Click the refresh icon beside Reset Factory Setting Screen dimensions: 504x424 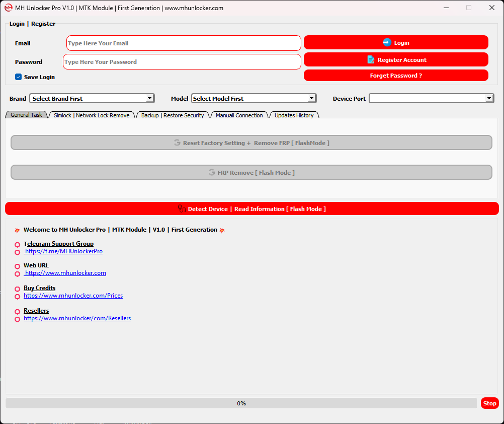click(177, 143)
